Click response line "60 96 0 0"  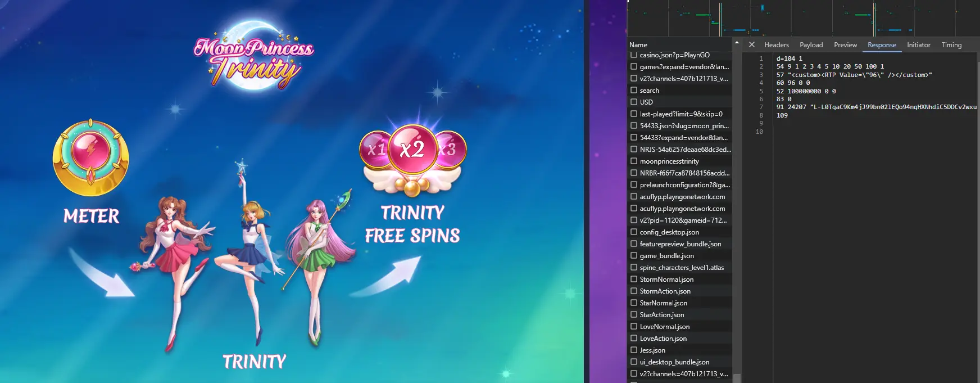[x=793, y=83]
